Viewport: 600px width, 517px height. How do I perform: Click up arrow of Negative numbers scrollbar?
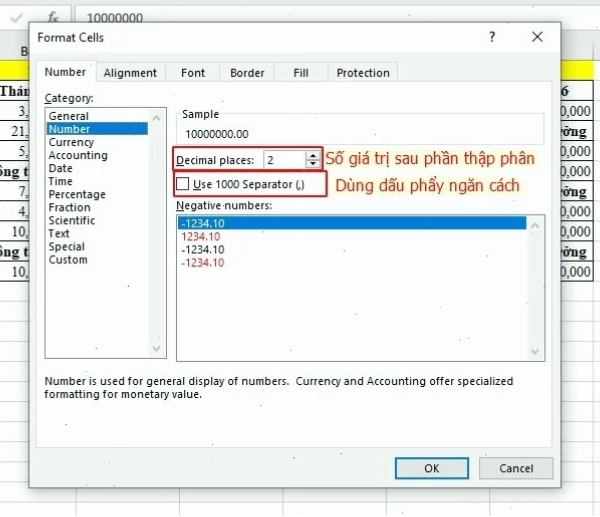535,225
